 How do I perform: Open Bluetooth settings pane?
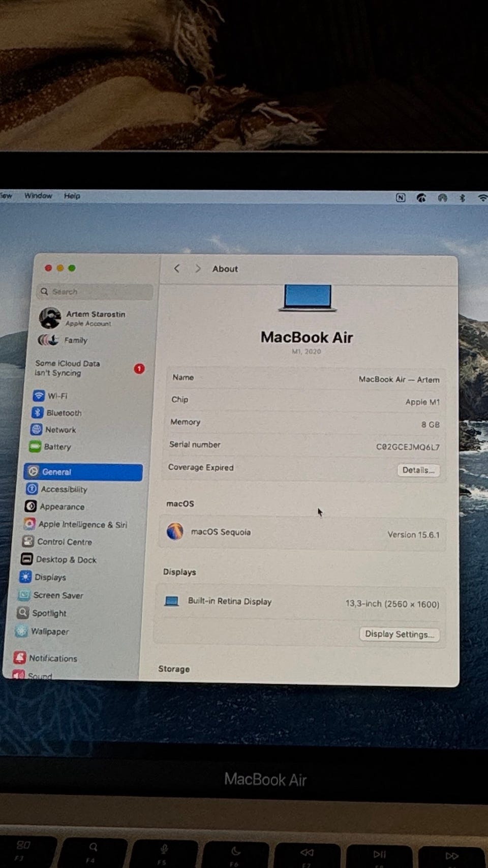pos(56,412)
